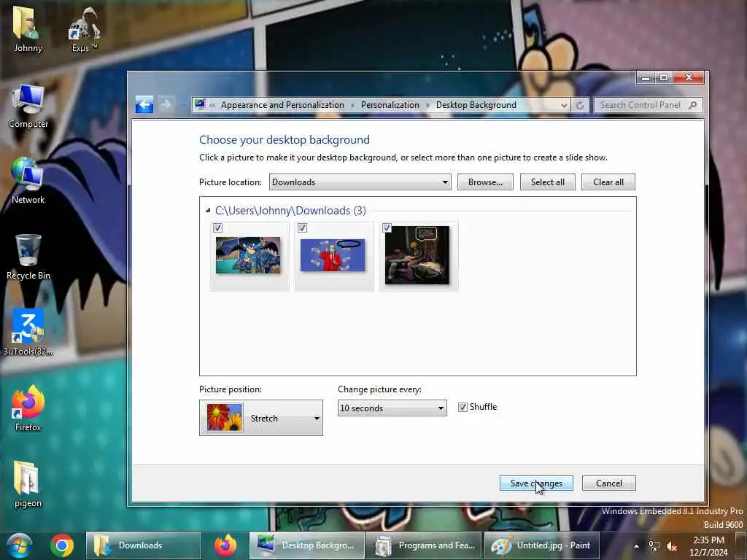Click the network tray icon
This screenshot has height=560, width=747.
pyautogui.click(x=654, y=546)
